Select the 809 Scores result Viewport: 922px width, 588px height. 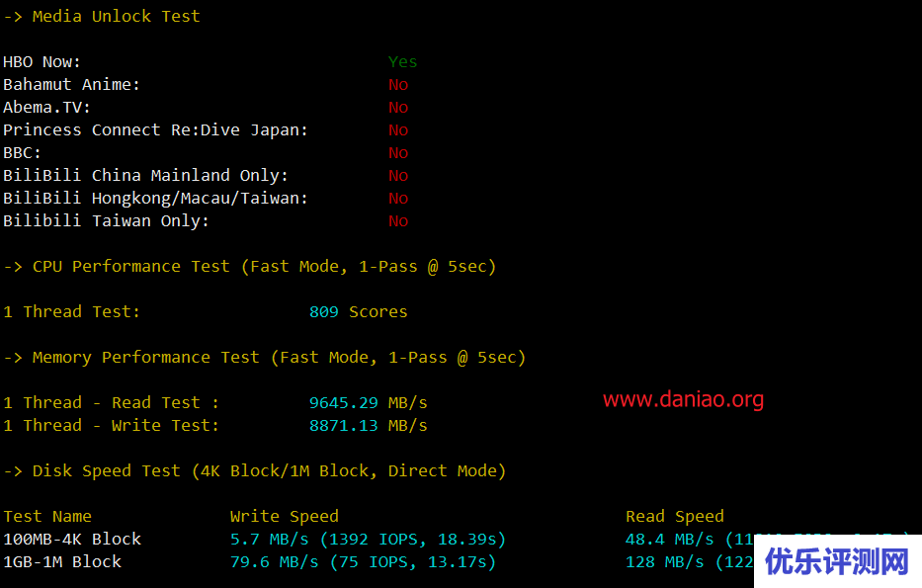[x=358, y=311]
